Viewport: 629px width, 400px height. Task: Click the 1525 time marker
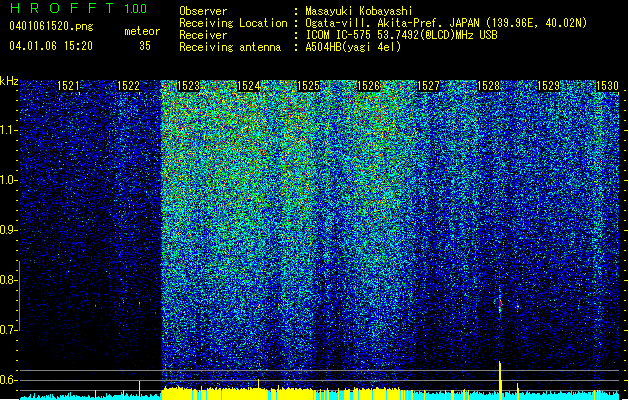(x=308, y=86)
